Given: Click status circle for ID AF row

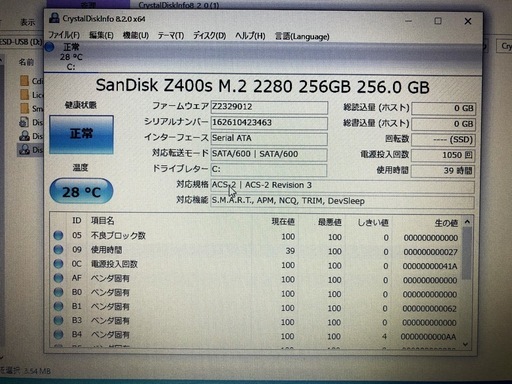Looking at the screenshot, I should tap(58, 278).
